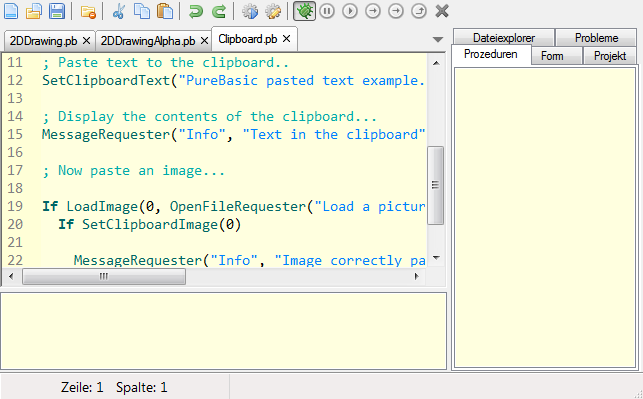The height and width of the screenshot is (399, 643).
Task: Select the Prozeduren panel tab
Action: click(490, 55)
